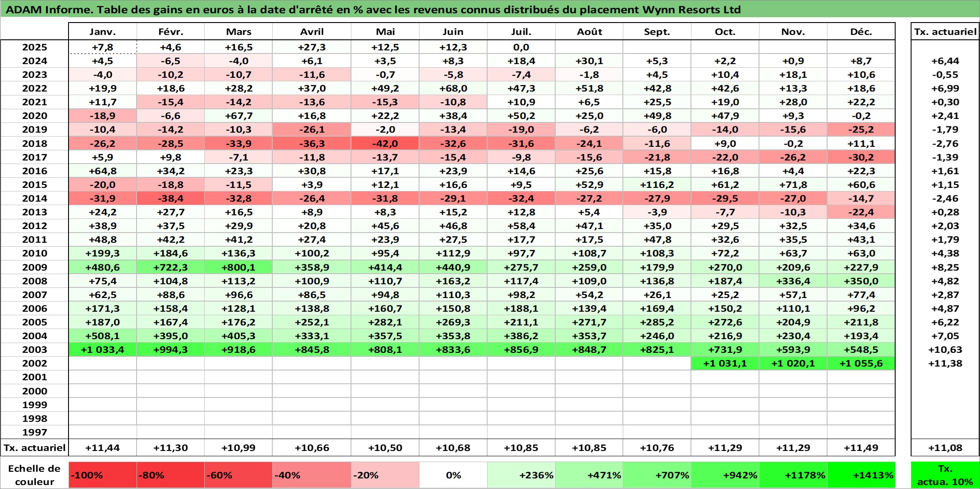Click the Echelle de couleur label
980x489 pixels.
coord(34,475)
